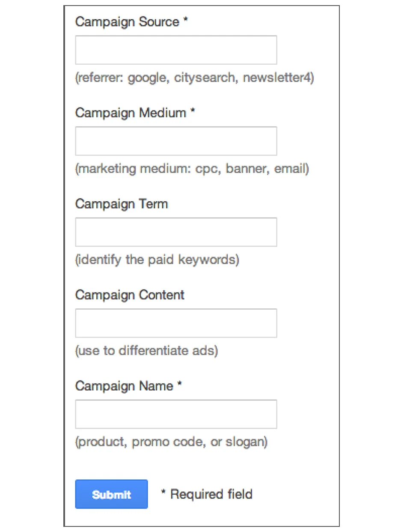Viewport: 404px width, 532px height.
Task: Click the asterisk after Campaign Name
Action: click(180, 385)
